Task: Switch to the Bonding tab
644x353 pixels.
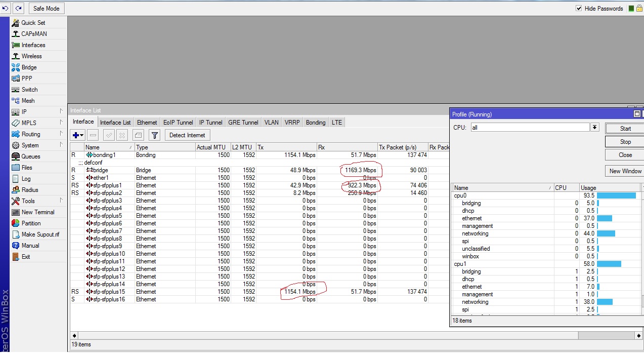Action: [315, 122]
